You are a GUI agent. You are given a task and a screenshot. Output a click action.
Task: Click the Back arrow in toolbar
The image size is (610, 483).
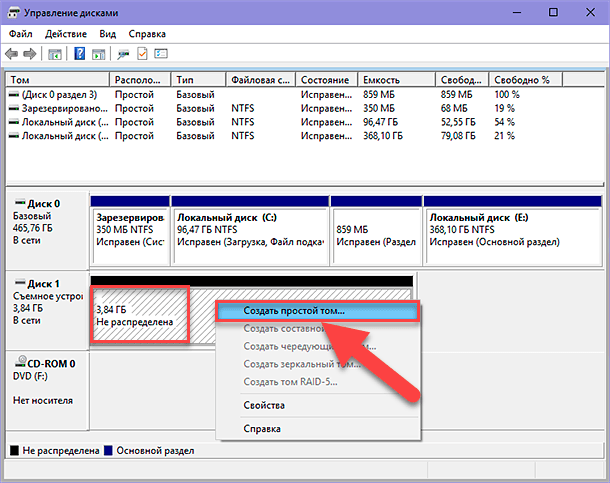tap(12, 53)
